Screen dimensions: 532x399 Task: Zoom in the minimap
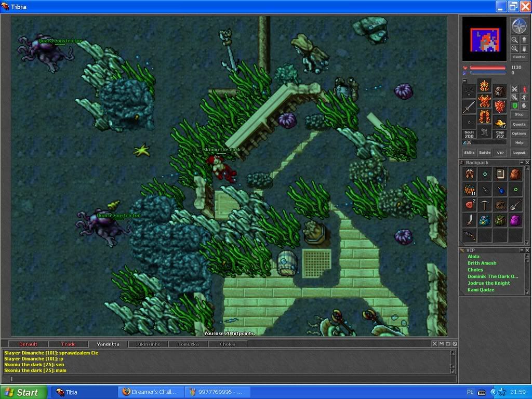pyautogui.click(x=515, y=48)
